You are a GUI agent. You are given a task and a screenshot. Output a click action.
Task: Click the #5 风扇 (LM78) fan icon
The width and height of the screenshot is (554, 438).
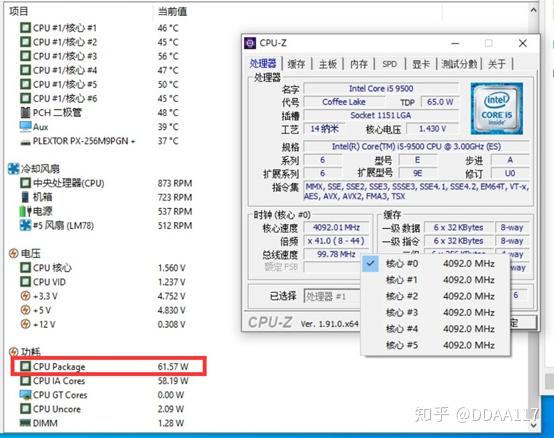coord(25,225)
